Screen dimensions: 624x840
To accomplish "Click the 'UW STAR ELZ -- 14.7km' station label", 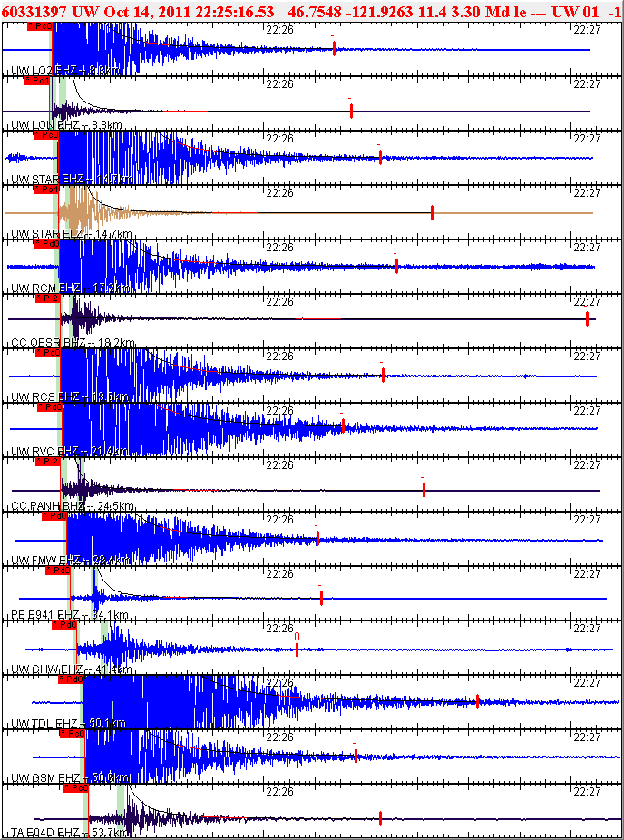I will (x=72, y=234).
